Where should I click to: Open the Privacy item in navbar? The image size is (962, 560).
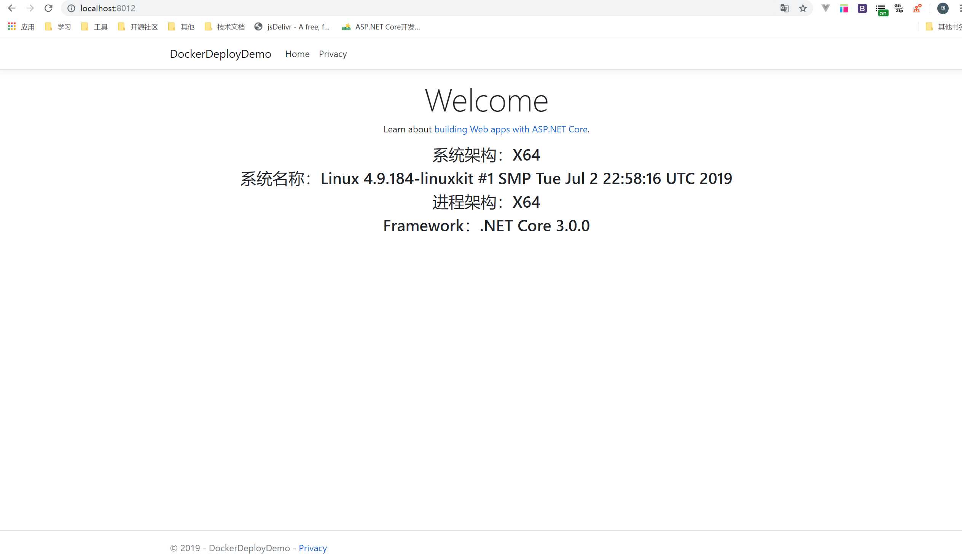[x=333, y=54]
